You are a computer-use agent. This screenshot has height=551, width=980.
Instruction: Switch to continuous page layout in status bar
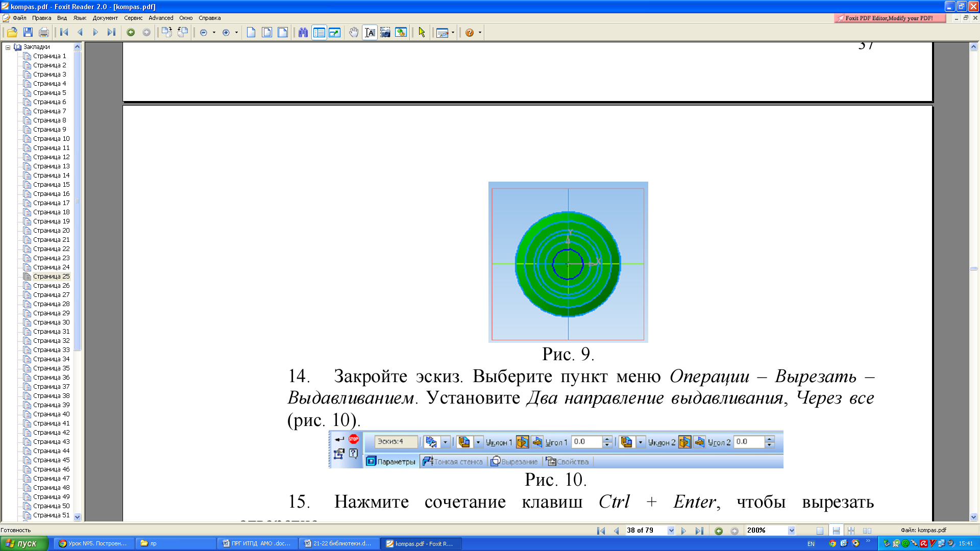[x=836, y=531]
